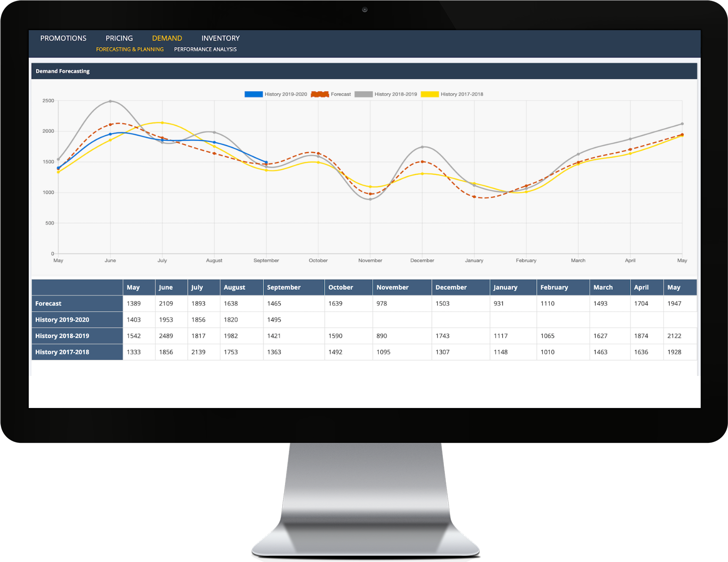Click the History 2018-2019 November value 890
This screenshot has height=562, width=728.
[x=382, y=336]
